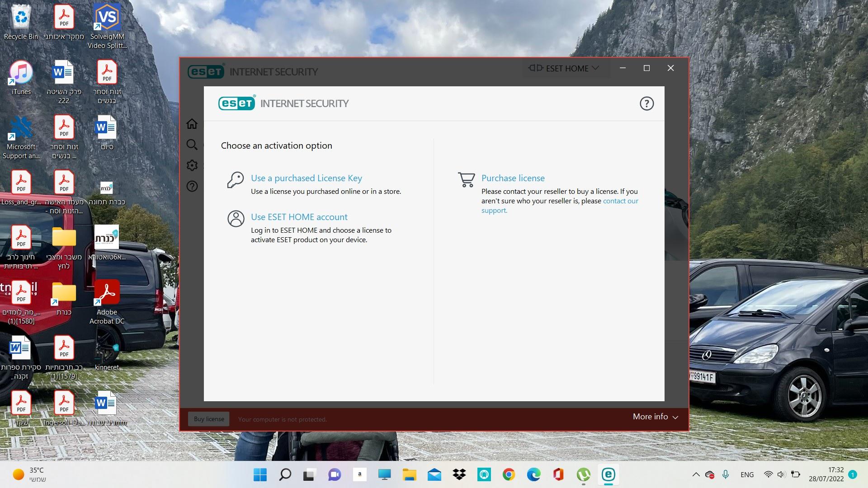Open Amazon app from taskbar
The image size is (868, 488).
pos(359,474)
